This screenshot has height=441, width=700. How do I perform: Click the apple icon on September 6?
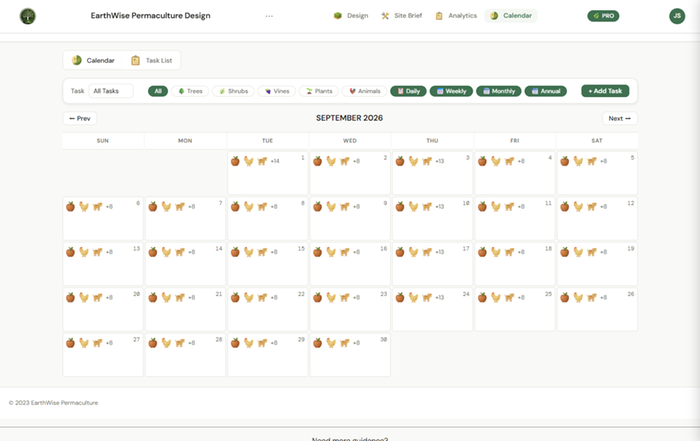[71, 207]
